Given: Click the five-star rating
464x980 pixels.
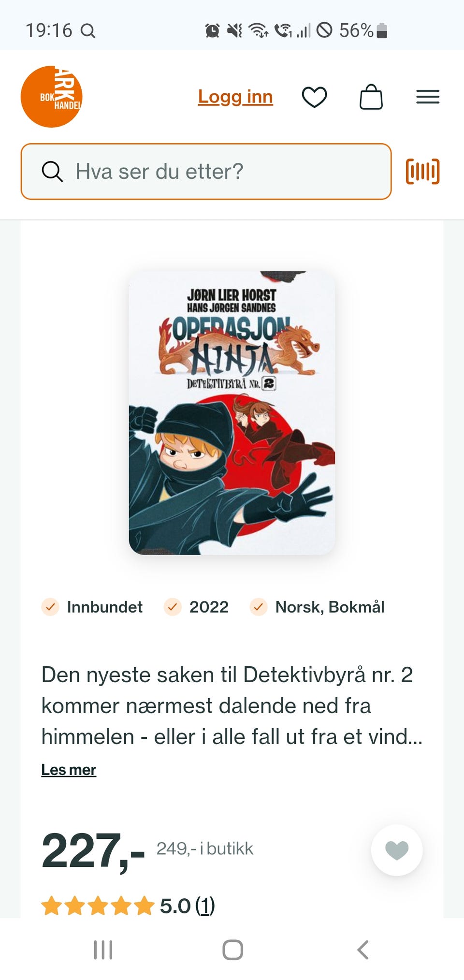Looking at the screenshot, I should click(x=98, y=906).
